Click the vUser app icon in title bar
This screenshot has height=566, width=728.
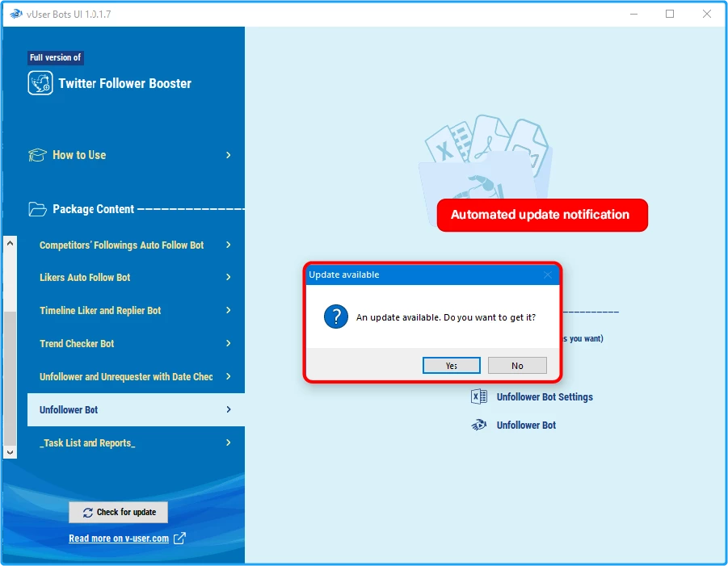(x=16, y=14)
